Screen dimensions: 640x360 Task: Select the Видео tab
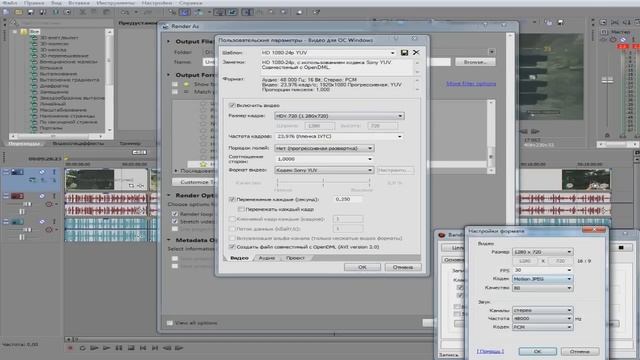[x=239, y=258]
